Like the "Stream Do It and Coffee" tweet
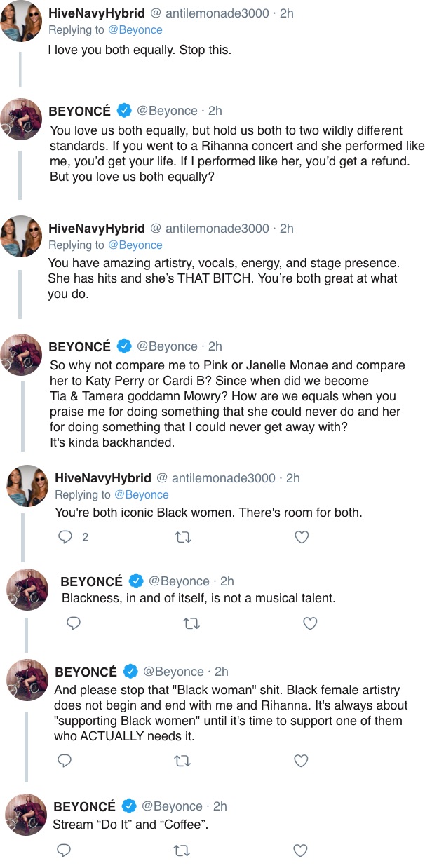Screen dimensions: 425x868 pos(301,850)
